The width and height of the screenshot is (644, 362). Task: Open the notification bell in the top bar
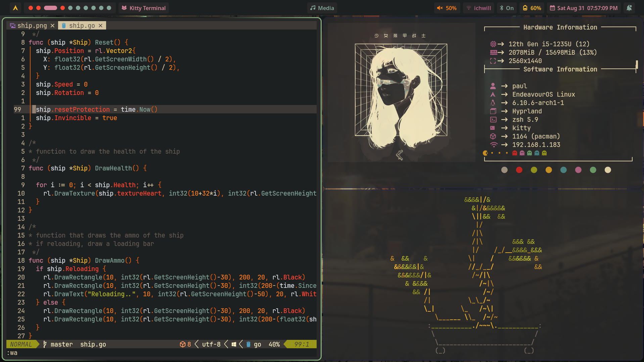629,8
